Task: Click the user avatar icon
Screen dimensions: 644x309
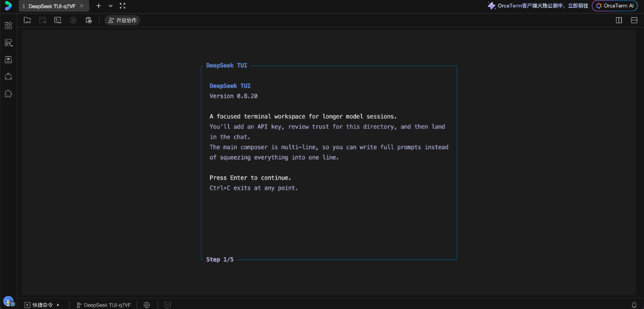Action: 8,302
